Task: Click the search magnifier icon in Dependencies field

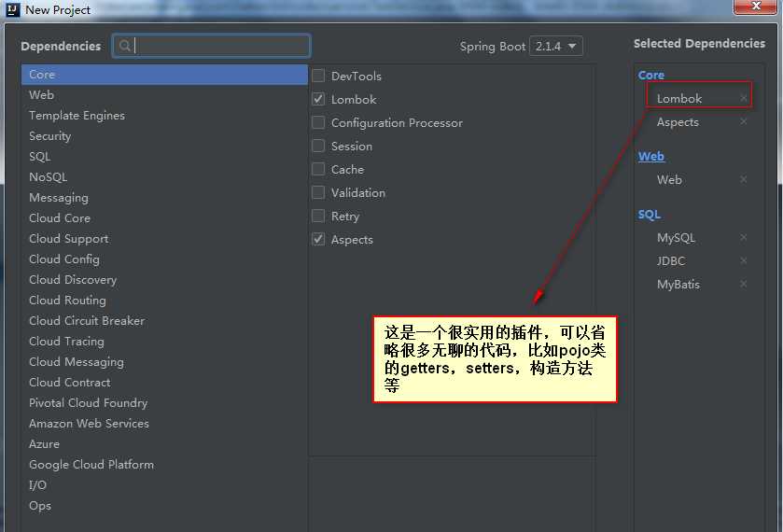Action: click(124, 46)
